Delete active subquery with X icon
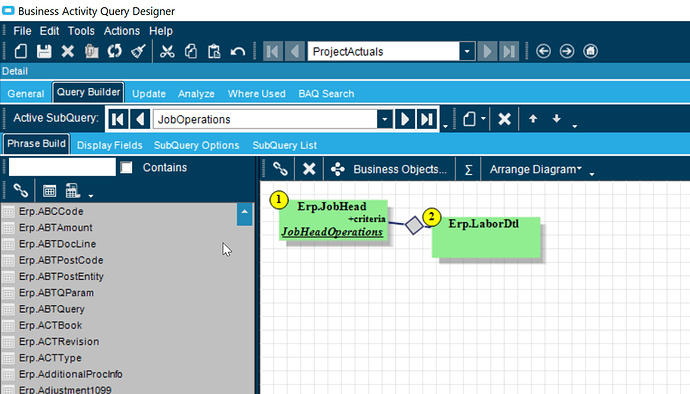 point(504,119)
